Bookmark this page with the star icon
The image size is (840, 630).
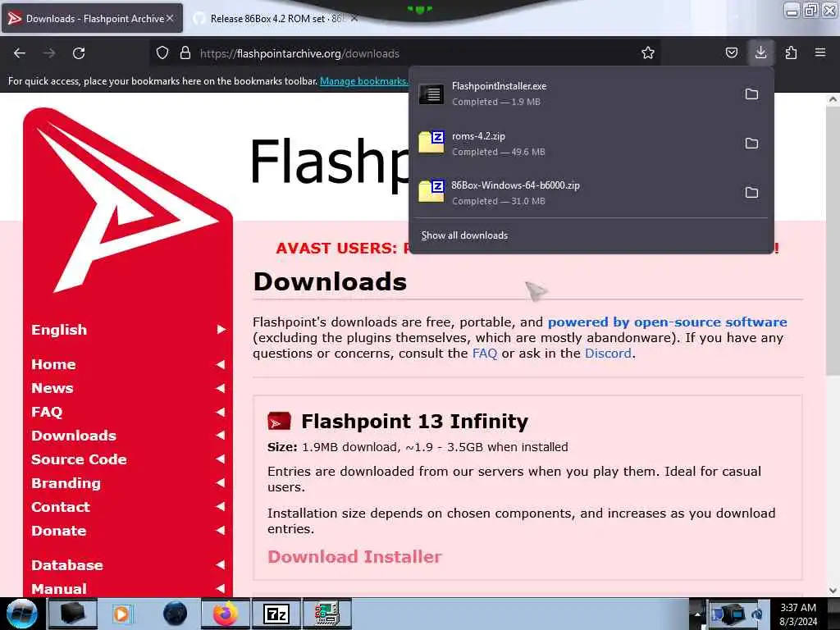click(x=648, y=53)
